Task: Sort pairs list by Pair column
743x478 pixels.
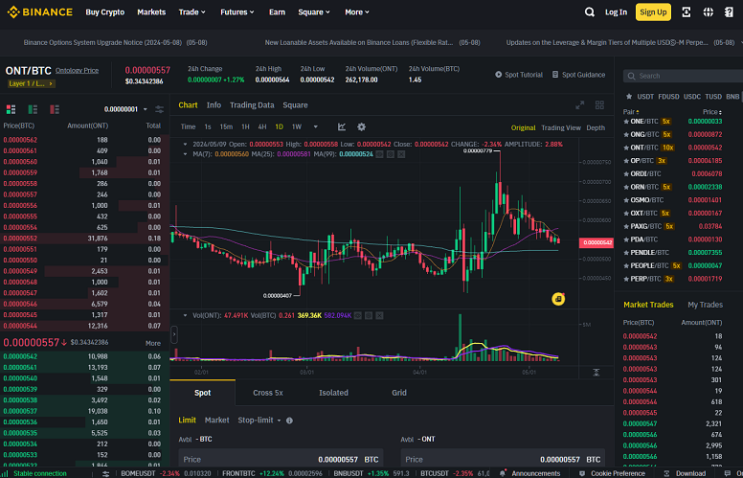Action: [631, 112]
